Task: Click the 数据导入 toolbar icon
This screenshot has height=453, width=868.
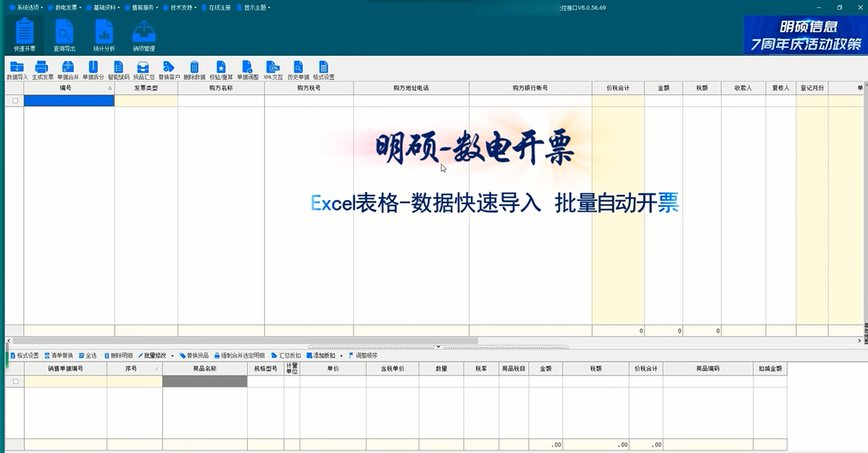Action: pyautogui.click(x=17, y=69)
